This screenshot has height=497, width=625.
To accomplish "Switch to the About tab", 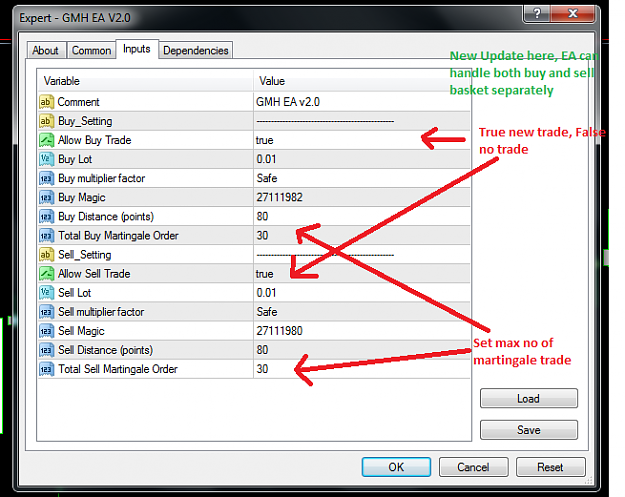I will point(45,51).
